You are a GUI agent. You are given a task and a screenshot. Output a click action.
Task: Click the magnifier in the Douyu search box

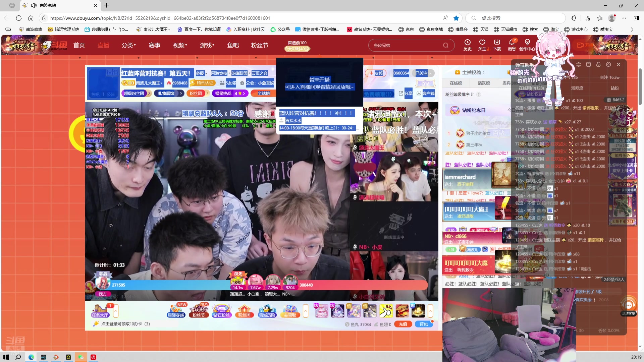(x=446, y=45)
